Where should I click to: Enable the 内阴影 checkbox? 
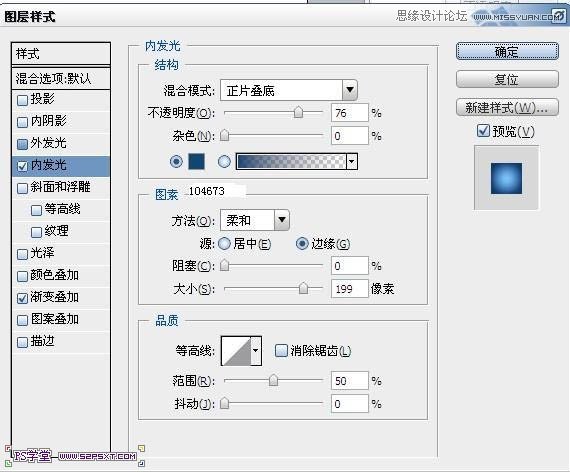(23, 122)
